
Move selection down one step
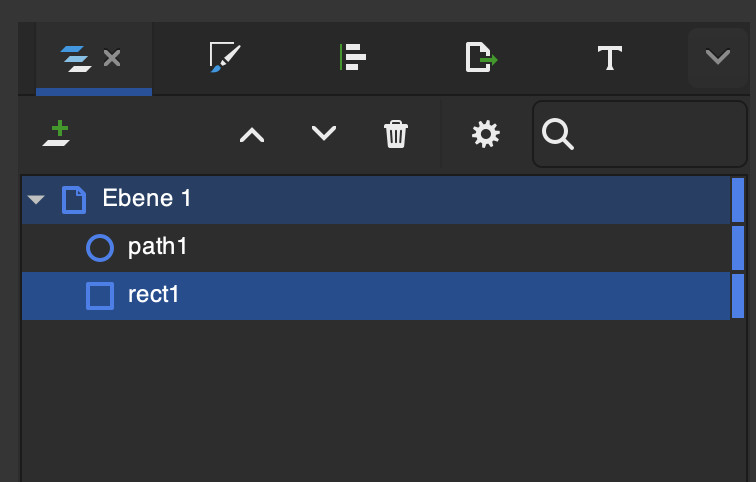[324, 133]
